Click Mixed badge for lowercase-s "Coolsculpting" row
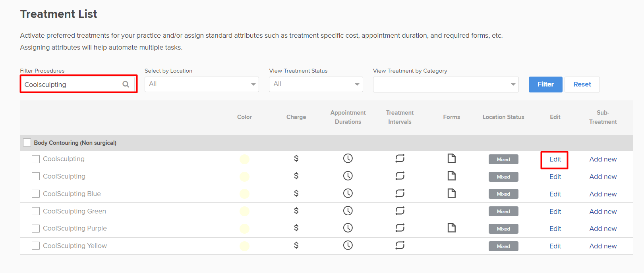 503,160
